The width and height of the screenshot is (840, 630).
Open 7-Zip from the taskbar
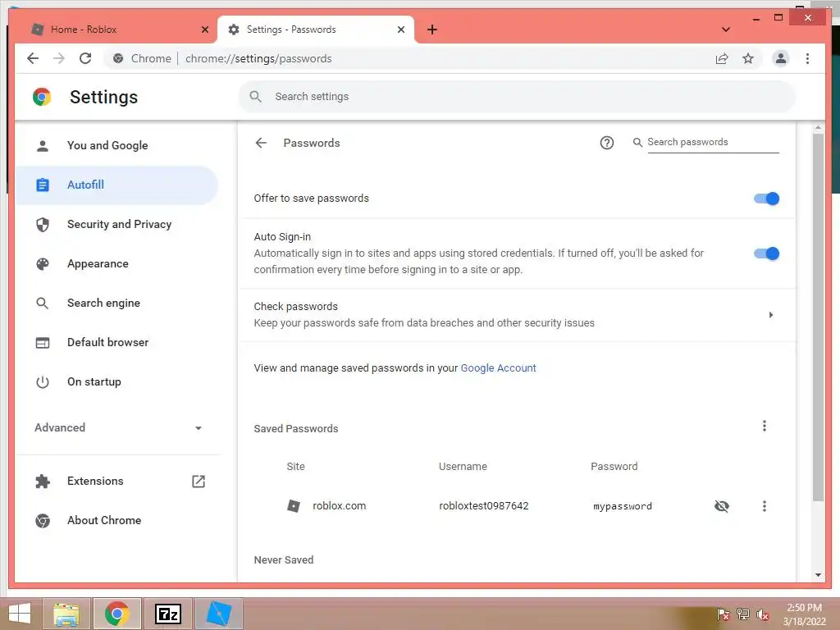[167, 614]
